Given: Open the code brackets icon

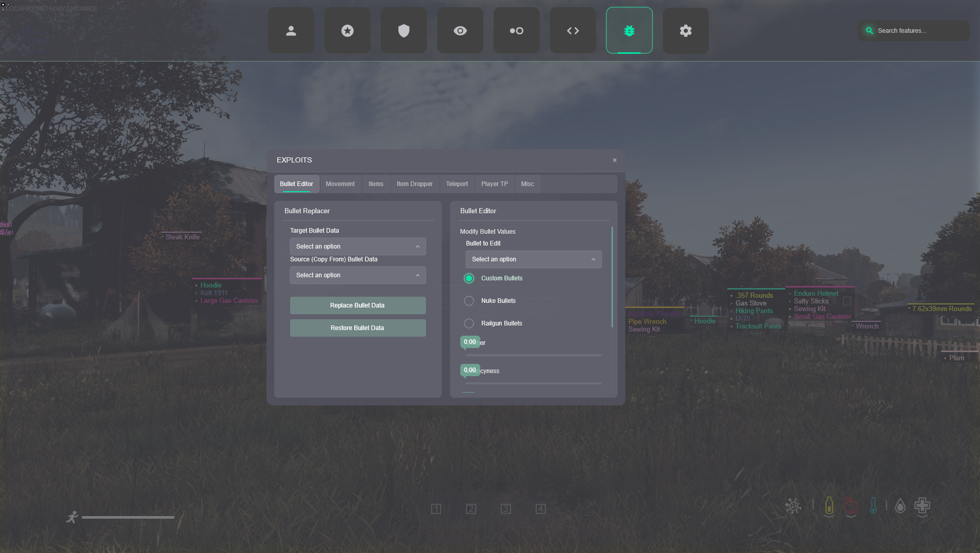Looking at the screenshot, I should [573, 31].
